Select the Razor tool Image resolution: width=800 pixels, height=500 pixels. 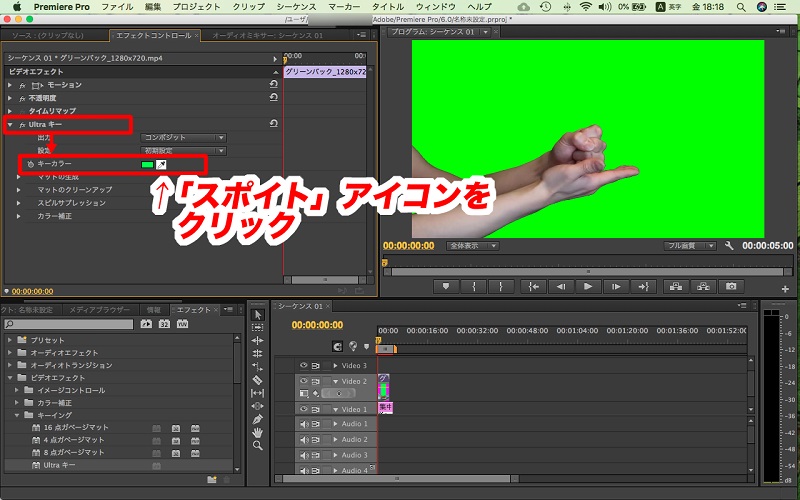pos(258,380)
